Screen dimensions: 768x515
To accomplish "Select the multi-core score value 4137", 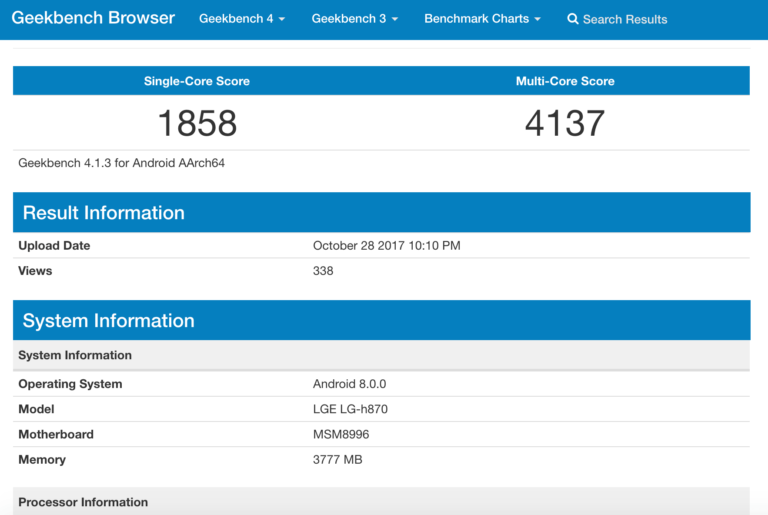I will (565, 123).
